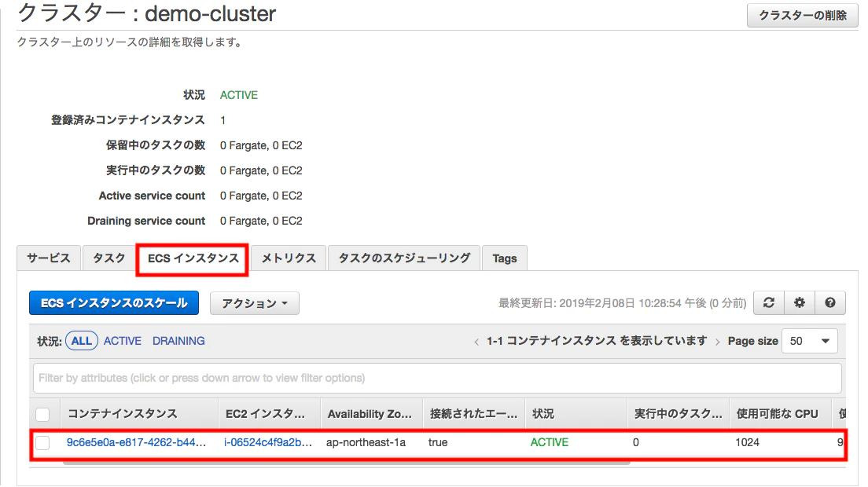Click the refresh icon button

[768, 303]
